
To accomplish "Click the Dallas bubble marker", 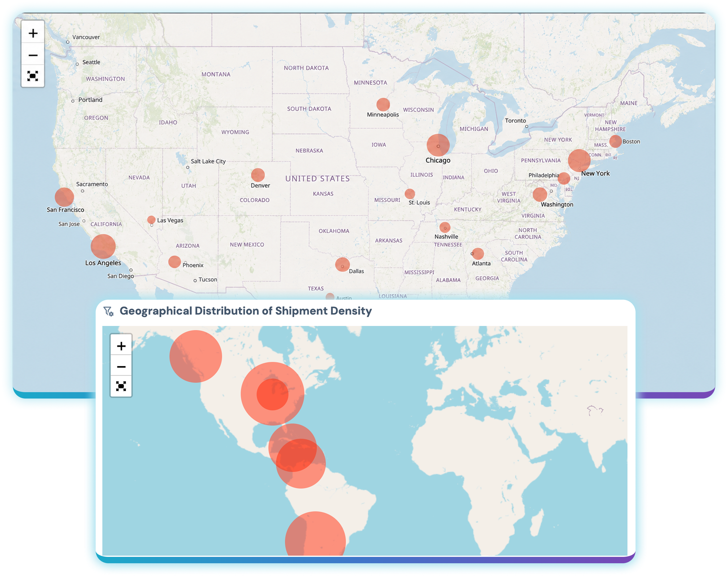I will coord(342,264).
